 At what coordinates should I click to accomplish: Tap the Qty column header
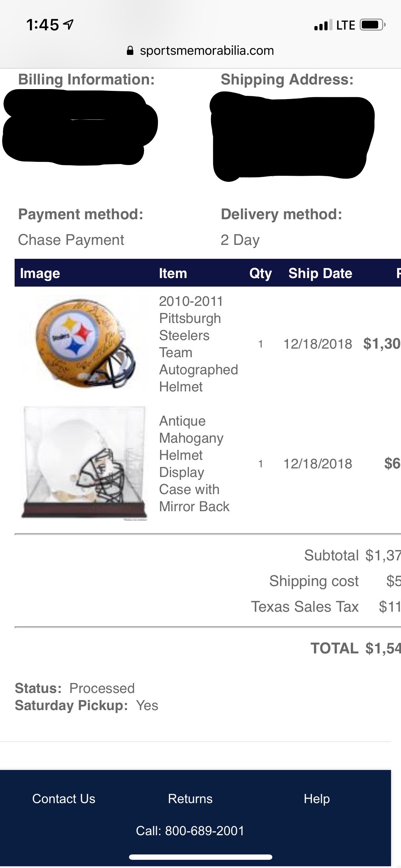261,273
